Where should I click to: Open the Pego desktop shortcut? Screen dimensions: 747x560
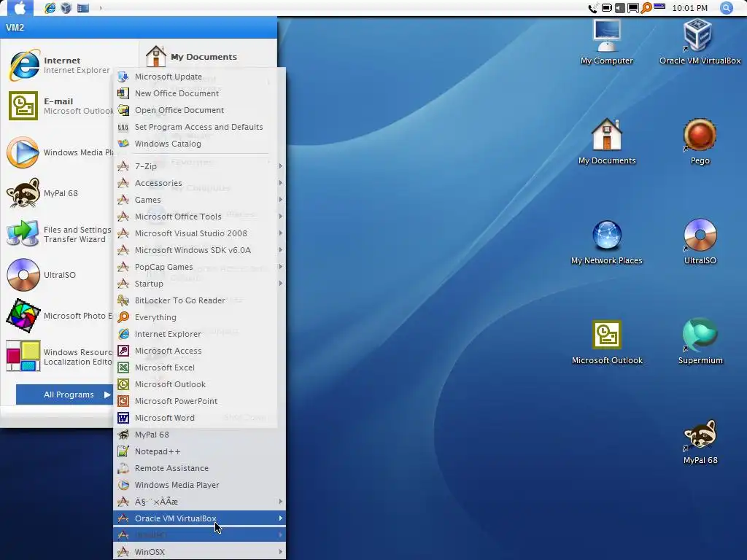700,142
